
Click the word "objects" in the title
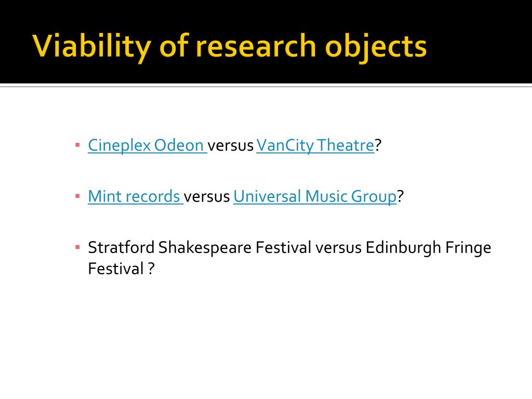point(376,46)
